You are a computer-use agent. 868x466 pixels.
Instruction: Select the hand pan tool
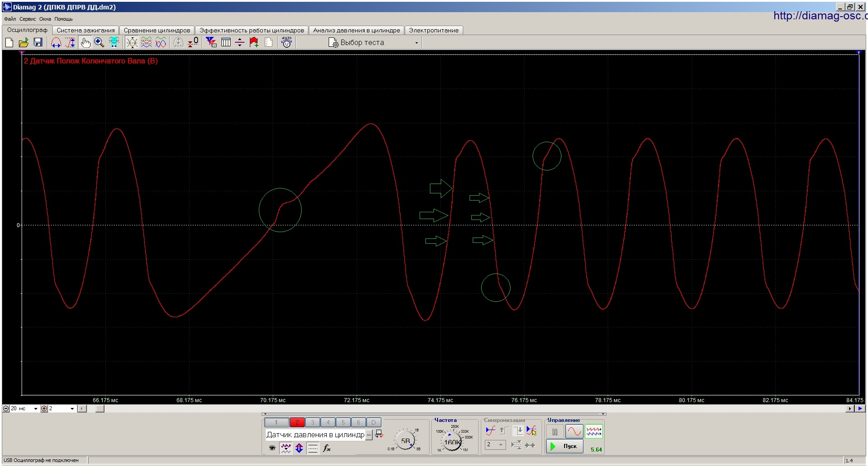pos(85,42)
